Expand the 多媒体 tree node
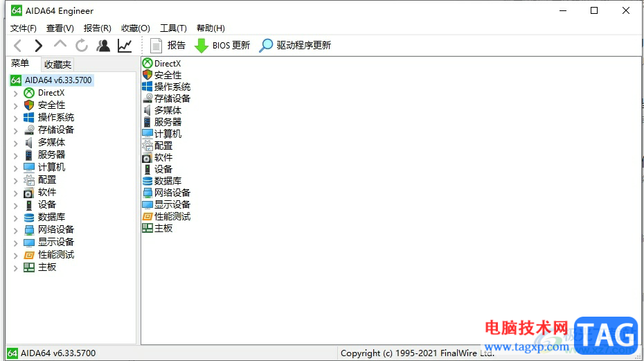 [x=16, y=143]
